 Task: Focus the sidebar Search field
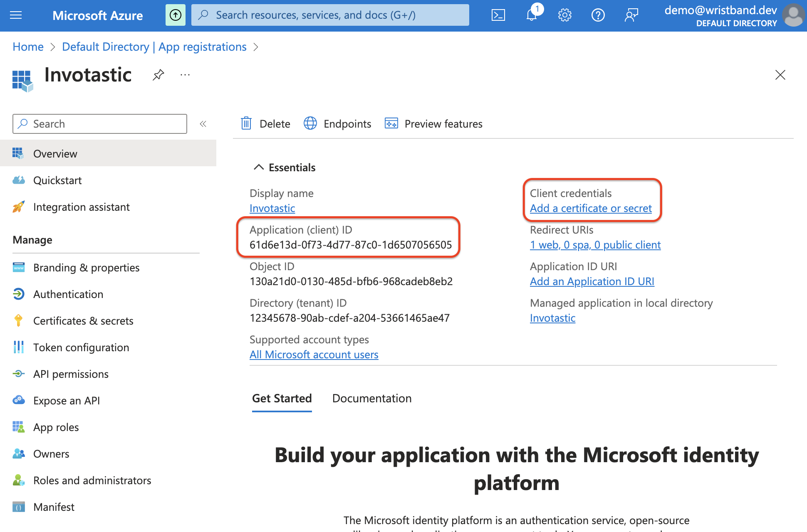[x=100, y=124]
